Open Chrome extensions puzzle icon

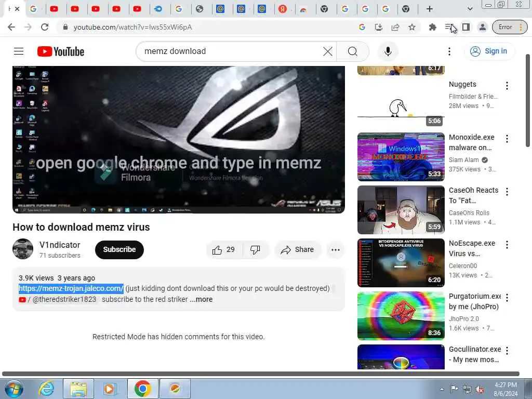(x=433, y=27)
